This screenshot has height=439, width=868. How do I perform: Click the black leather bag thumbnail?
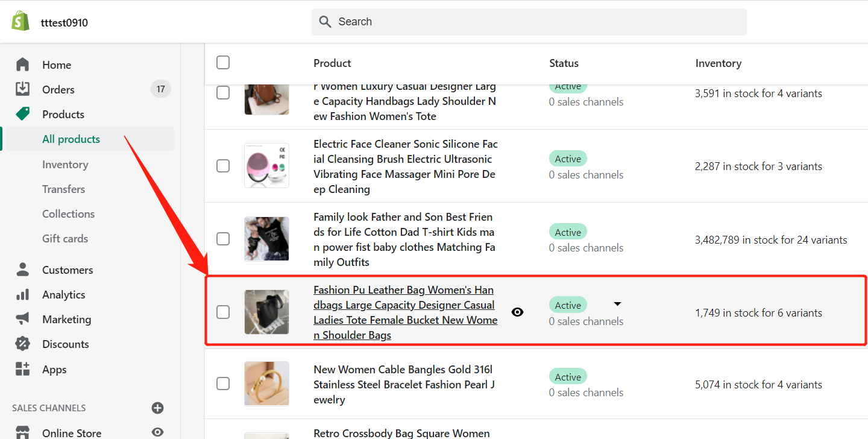coord(266,312)
